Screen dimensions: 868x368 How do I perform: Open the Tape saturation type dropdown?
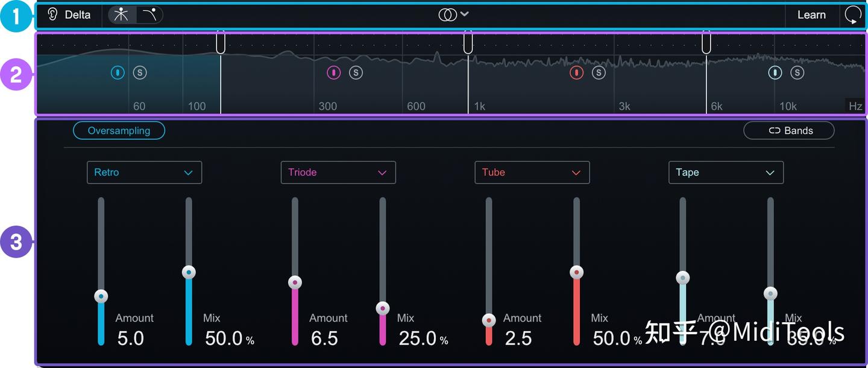tap(726, 172)
